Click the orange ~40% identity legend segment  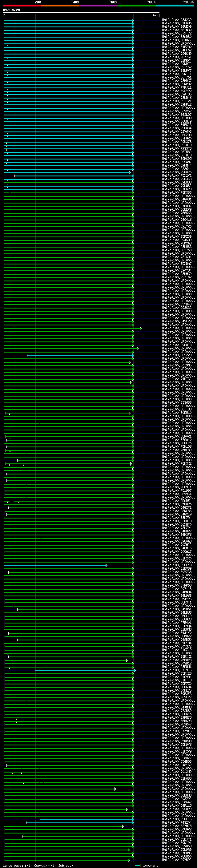[x=60, y=6]
